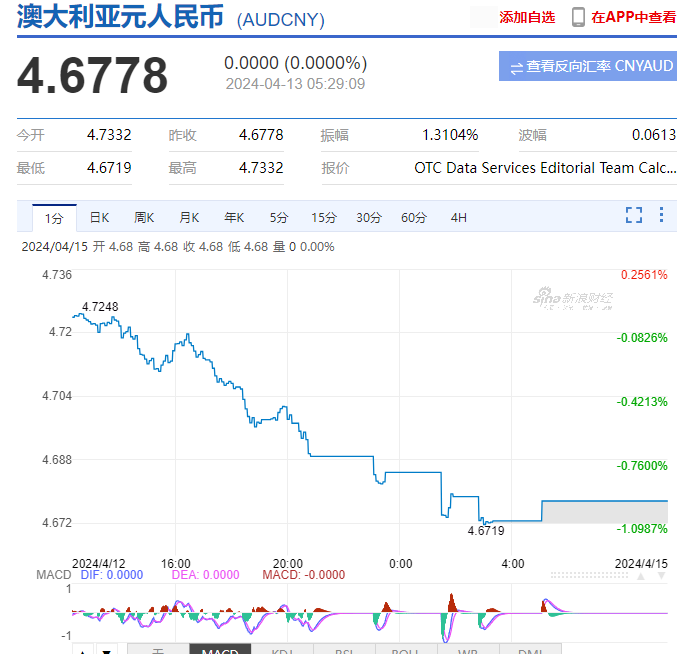Click the swap arrows icon on the CNYAUD button
Screen dimensions: 684x654
point(516,67)
